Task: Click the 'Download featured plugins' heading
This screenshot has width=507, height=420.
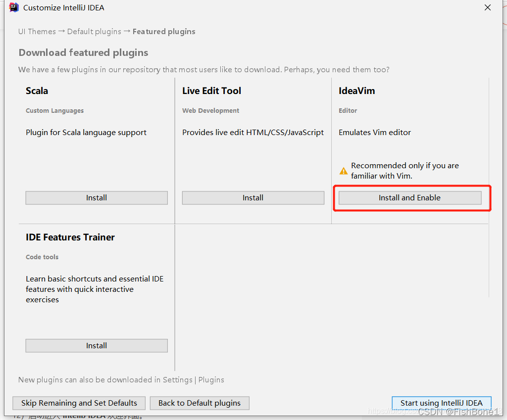Action: pyautogui.click(x=83, y=52)
